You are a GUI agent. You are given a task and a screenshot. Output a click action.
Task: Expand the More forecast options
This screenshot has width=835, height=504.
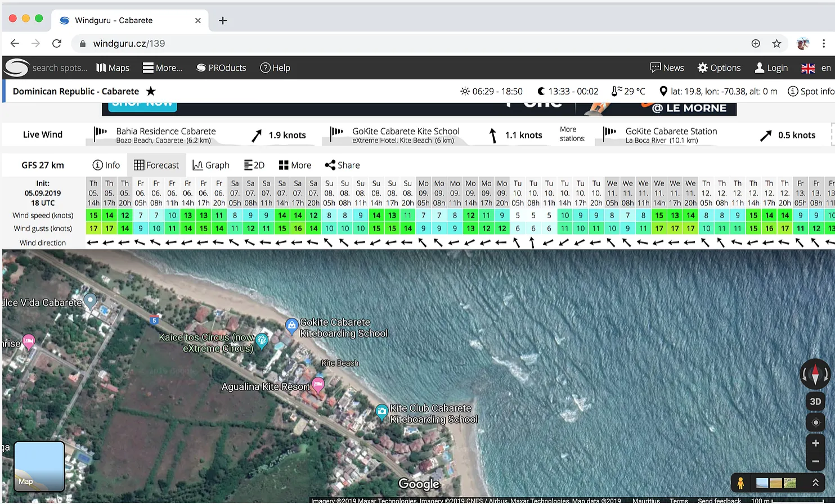(x=295, y=165)
